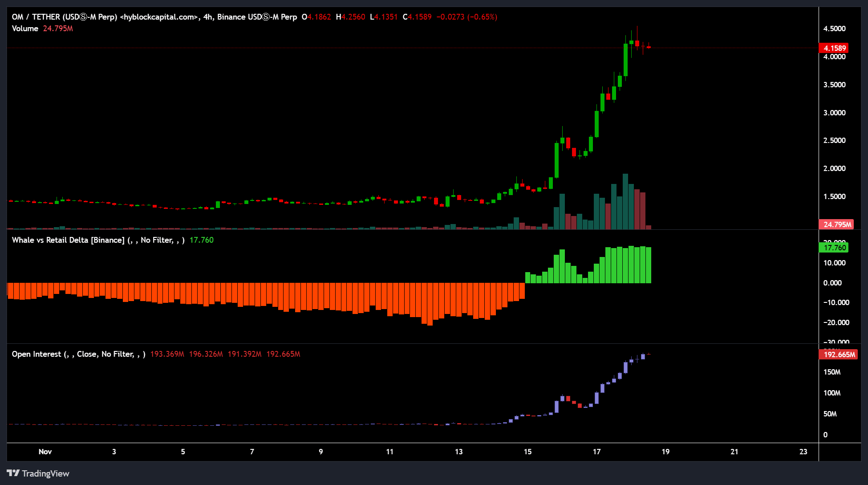This screenshot has width=868, height=485.
Task: Click the 150M open interest scale label
Action: tap(831, 372)
